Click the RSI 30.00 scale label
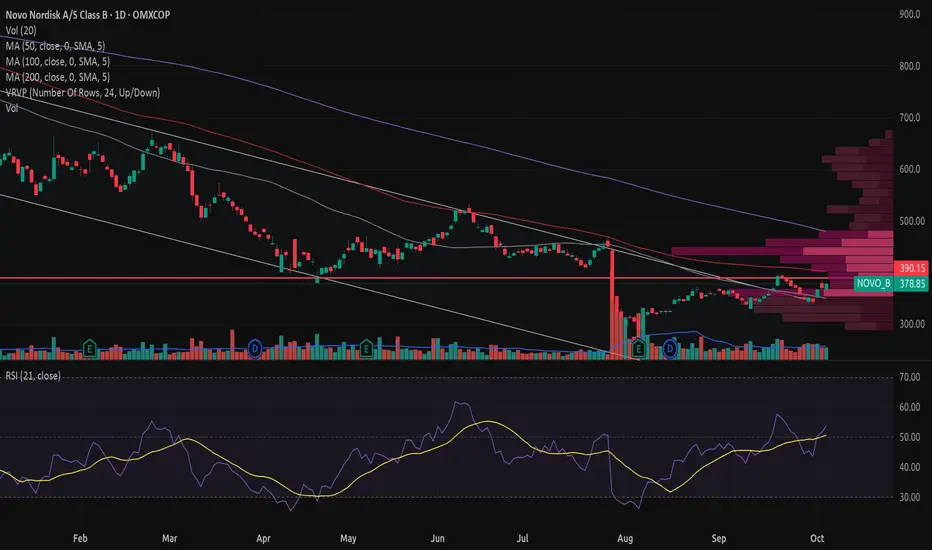Viewport: 932px width, 550px height. [x=909, y=497]
